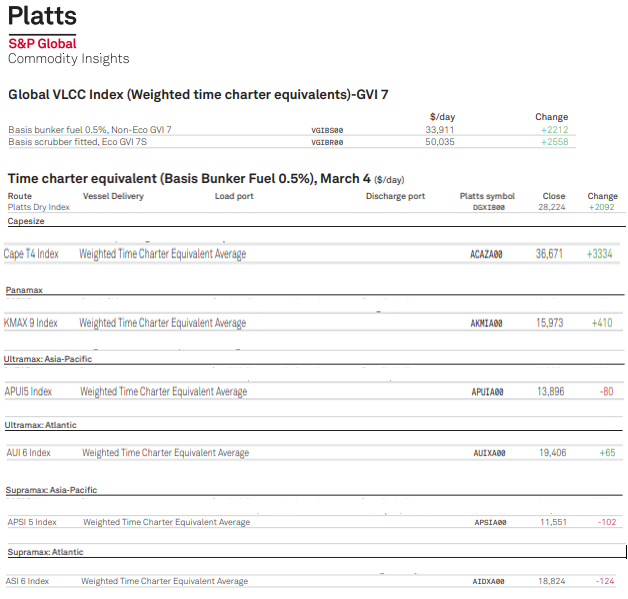The image size is (628, 599).
Task: Click the KMAX 9 Index label
Action: 30,323
